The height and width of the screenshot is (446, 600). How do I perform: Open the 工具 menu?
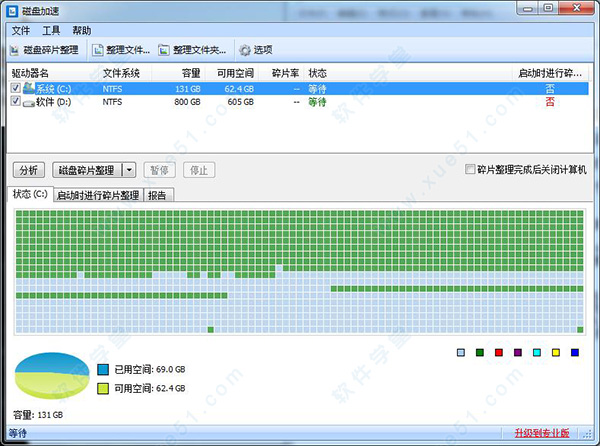51,31
